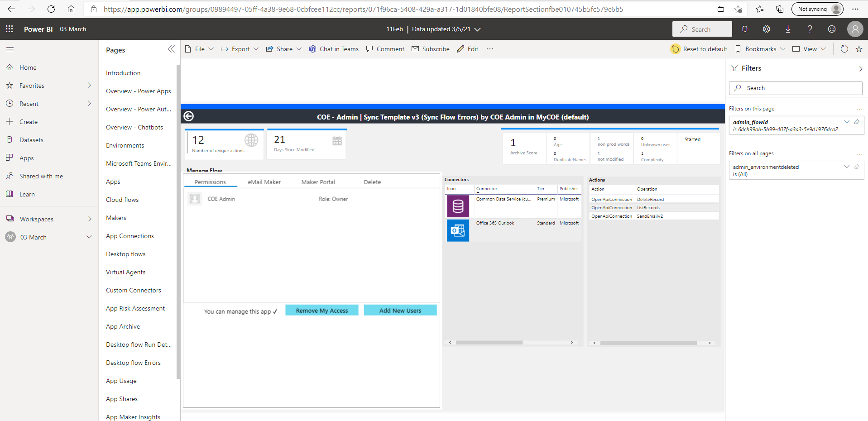Click the Add New Users button

pos(400,310)
